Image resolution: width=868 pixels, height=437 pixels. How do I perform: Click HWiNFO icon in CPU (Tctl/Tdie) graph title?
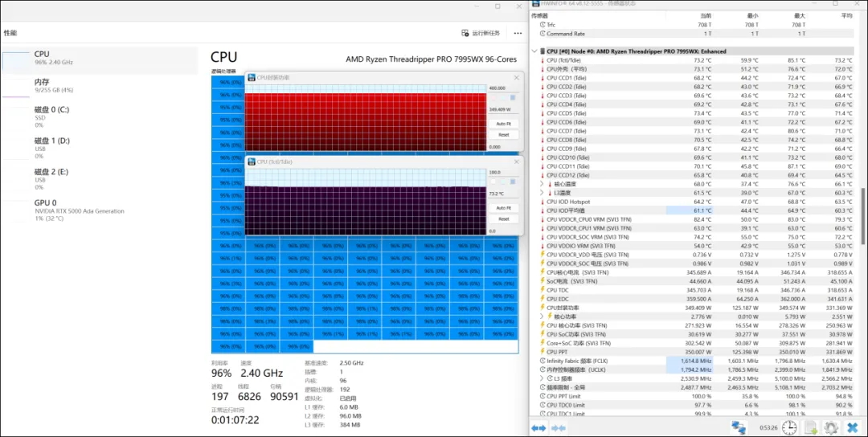click(252, 161)
